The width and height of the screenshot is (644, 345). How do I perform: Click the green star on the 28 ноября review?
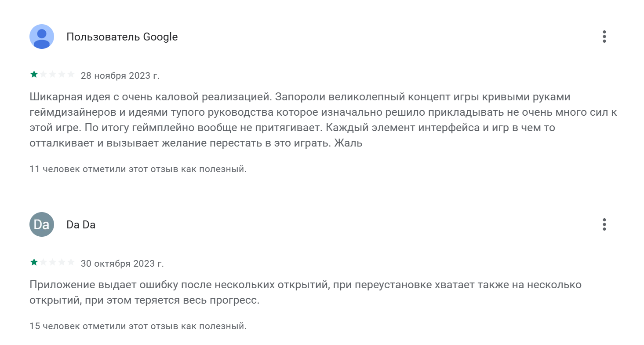click(x=34, y=74)
